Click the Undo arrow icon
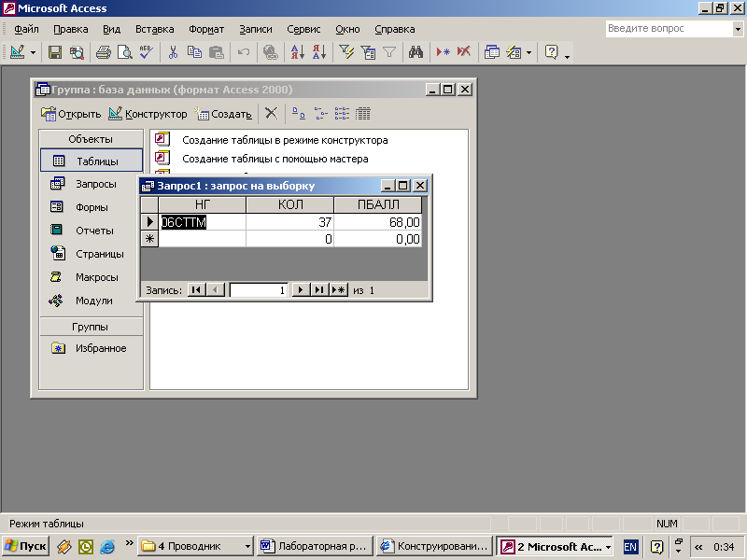The width and height of the screenshot is (747, 560). [x=244, y=52]
